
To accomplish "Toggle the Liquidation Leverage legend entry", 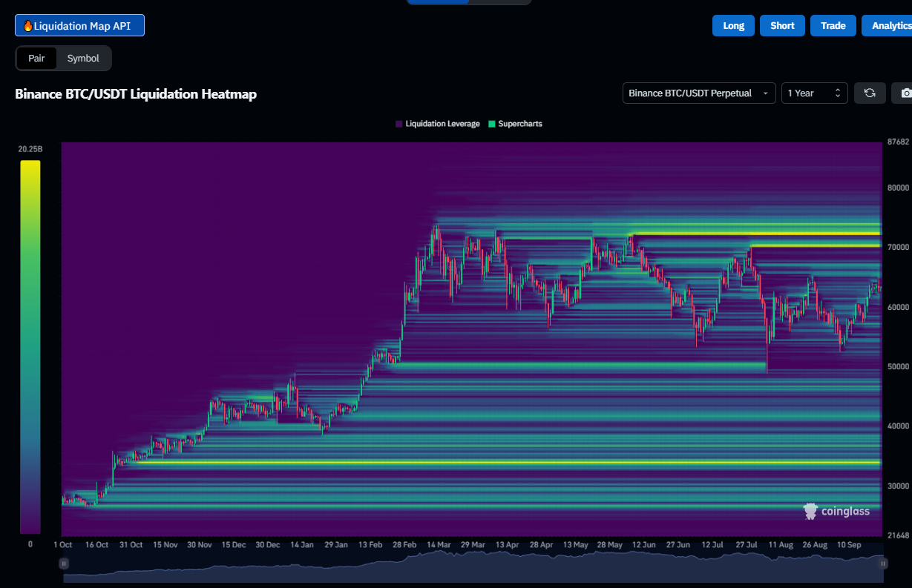I will pyautogui.click(x=437, y=123).
